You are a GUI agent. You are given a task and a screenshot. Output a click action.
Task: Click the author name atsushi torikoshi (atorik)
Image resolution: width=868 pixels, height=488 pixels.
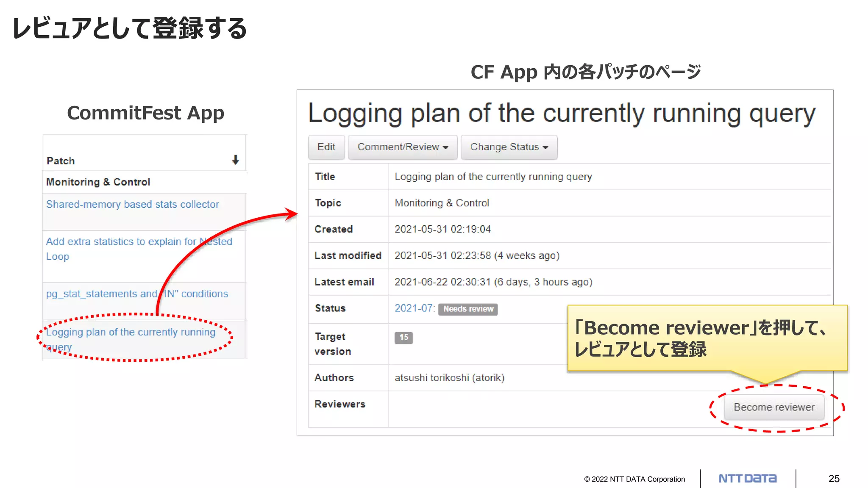click(x=449, y=377)
